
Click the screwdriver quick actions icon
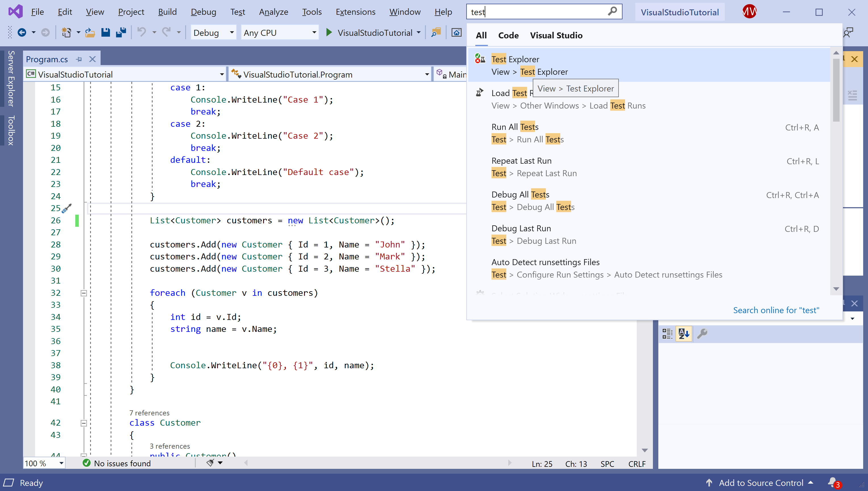[67, 208]
